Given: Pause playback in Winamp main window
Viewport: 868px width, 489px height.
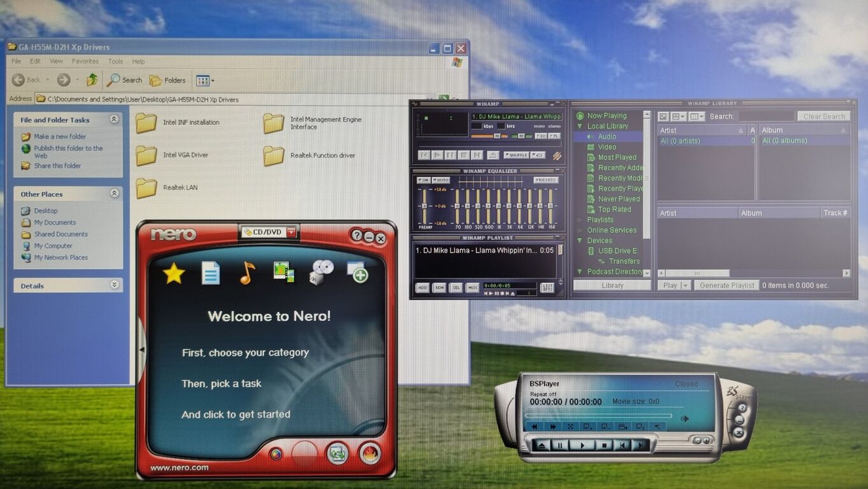Looking at the screenshot, I should click(450, 155).
